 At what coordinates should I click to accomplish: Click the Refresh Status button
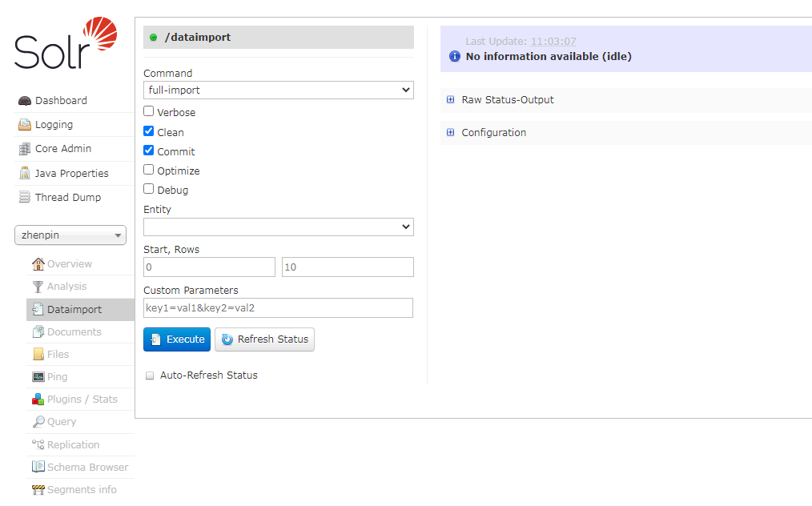coord(264,339)
